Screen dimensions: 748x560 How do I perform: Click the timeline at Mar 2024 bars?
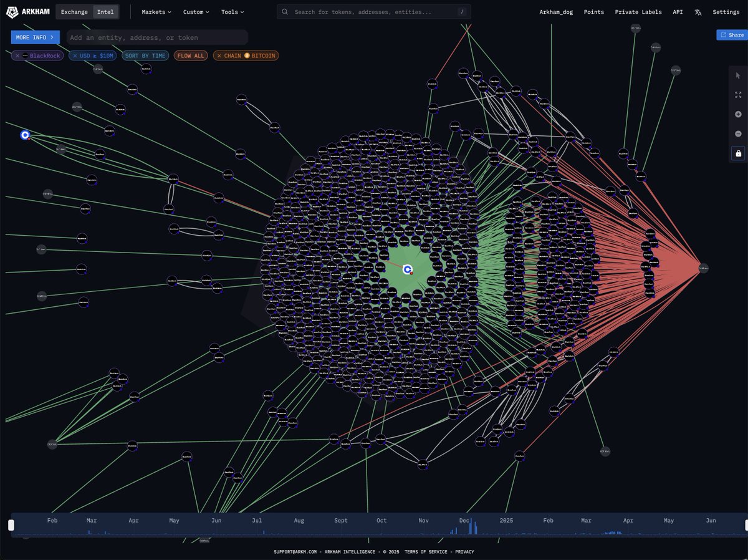pos(90,532)
